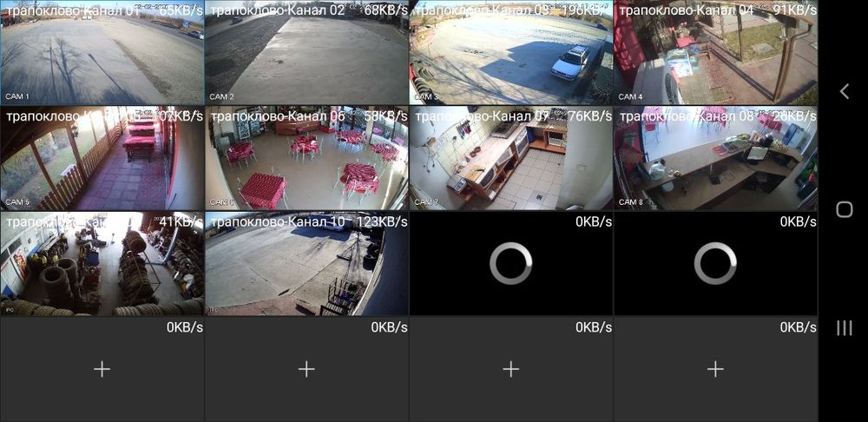Click the 123KB/s bitrate on Канал 10
Screen dimensions: 868x422
click(382, 222)
